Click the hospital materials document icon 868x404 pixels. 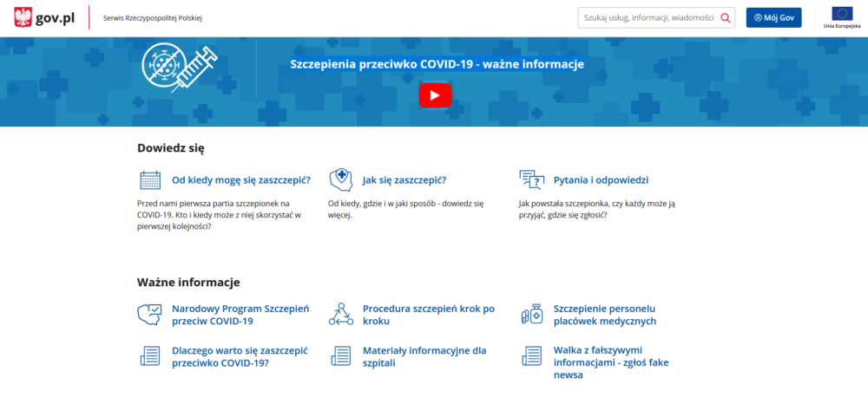pos(340,356)
